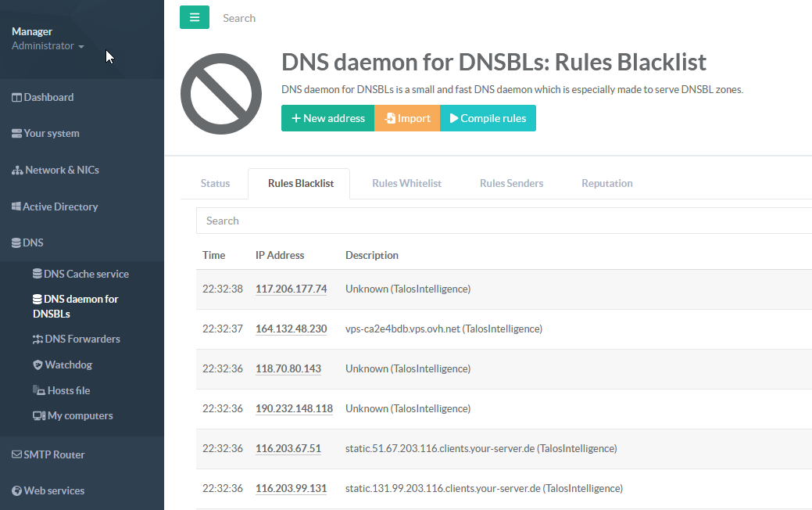This screenshot has height=510, width=812.
Task: Switch to the Rules Whitelist tab
Action: (406, 183)
